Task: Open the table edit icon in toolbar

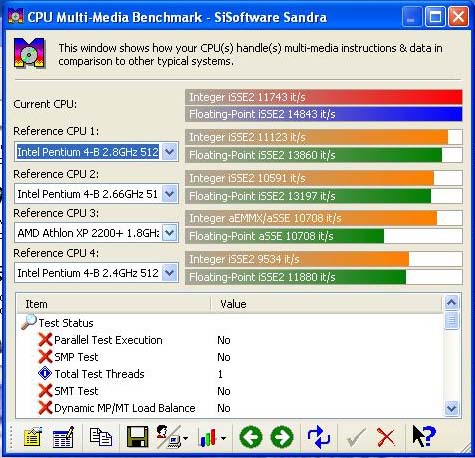Action: coord(63,437)
